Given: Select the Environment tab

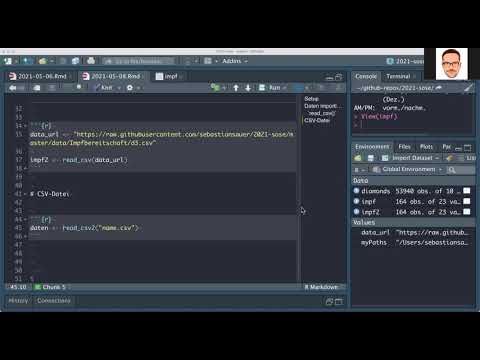Looking at the screenshot, I should click(x=372, y=147).
